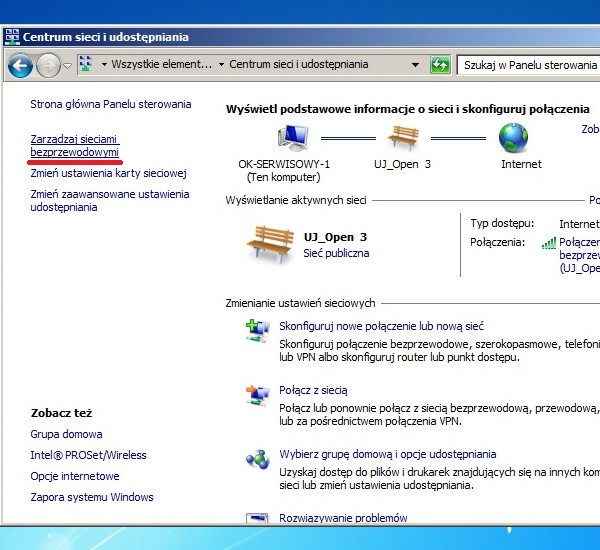Open Zarządzaj sieciami bezprzewodowymi link

point(75,145)
